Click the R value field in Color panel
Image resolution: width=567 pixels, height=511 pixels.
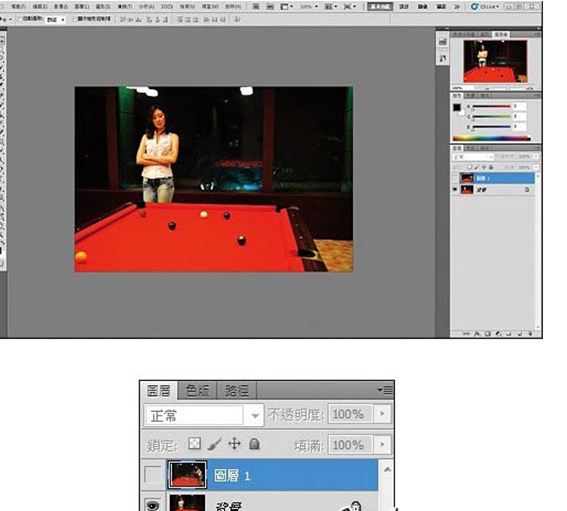(519, 106)
